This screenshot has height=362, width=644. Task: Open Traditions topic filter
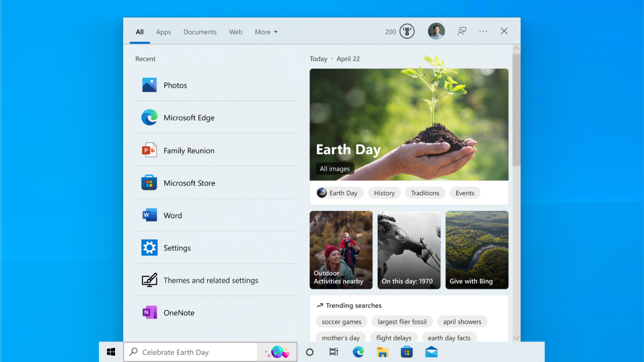[425, 193]
